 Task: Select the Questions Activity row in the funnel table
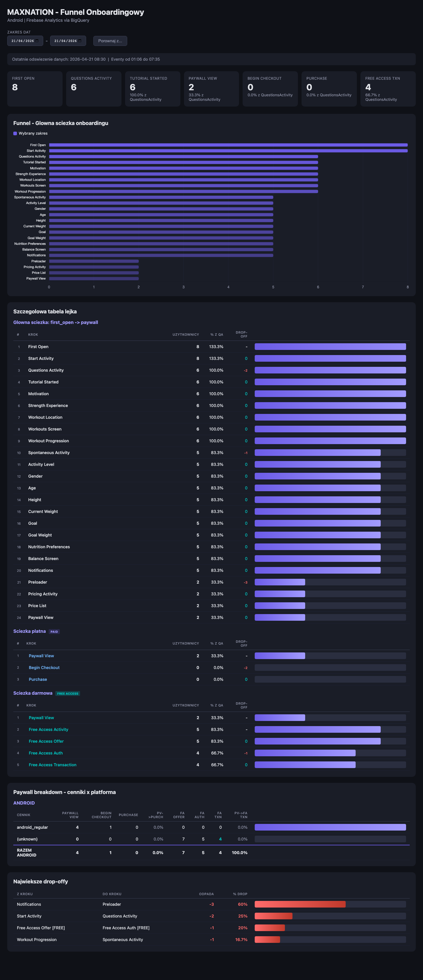click(x=211, y=370)
